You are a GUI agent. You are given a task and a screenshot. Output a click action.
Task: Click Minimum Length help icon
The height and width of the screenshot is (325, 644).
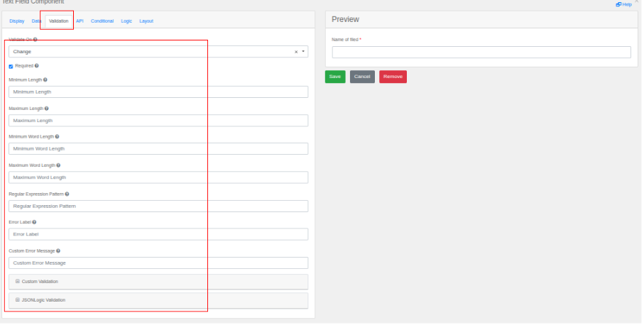[x=45, y=80]
